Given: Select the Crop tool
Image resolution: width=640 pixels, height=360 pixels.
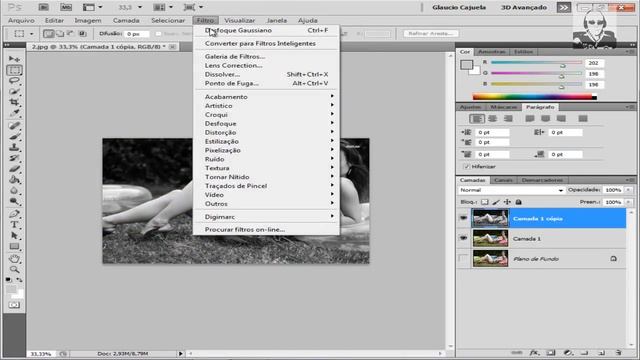Looking at the screenshot, I should pos(14,102).
